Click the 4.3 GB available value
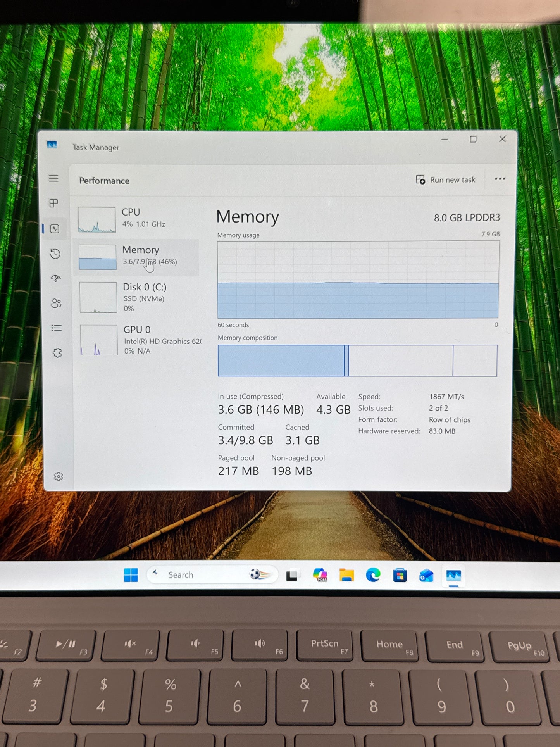This screenshot has height=747, width=560. tap(333, 410)
